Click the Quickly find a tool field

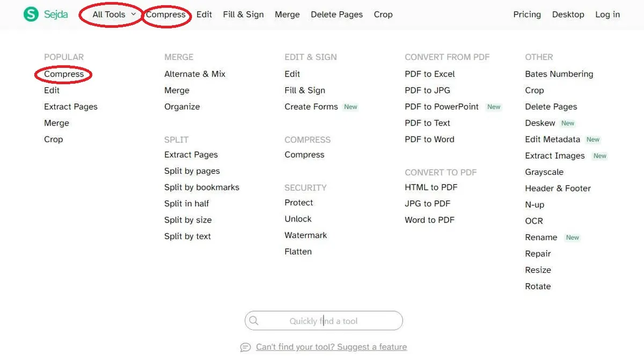click(324, 321)
